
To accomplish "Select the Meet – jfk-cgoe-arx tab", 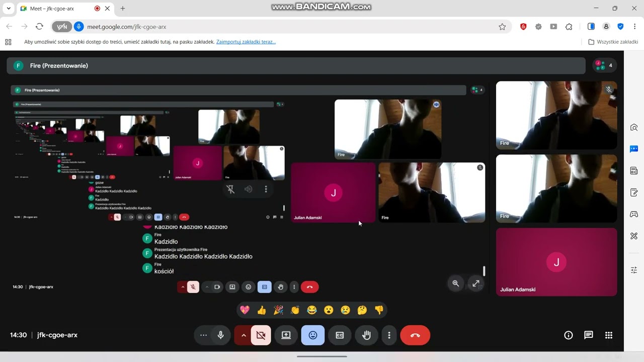I will tap(65, 9).
